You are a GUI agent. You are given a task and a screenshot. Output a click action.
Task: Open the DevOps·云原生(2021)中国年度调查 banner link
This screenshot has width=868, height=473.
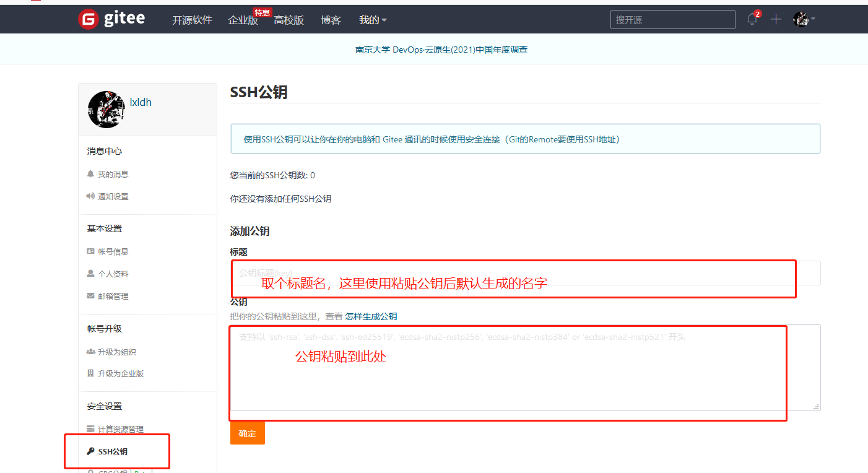[441, 49]
